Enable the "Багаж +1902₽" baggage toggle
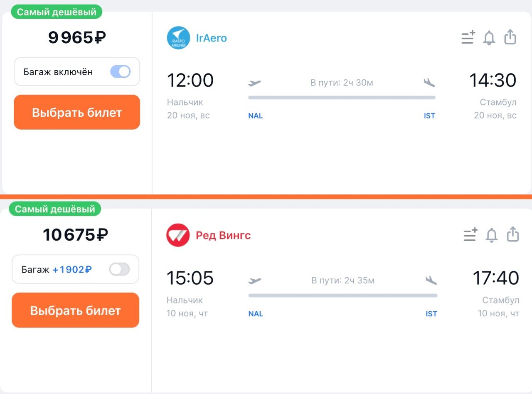The height and width of the screenshot is (394, 532). click(119, 269)
